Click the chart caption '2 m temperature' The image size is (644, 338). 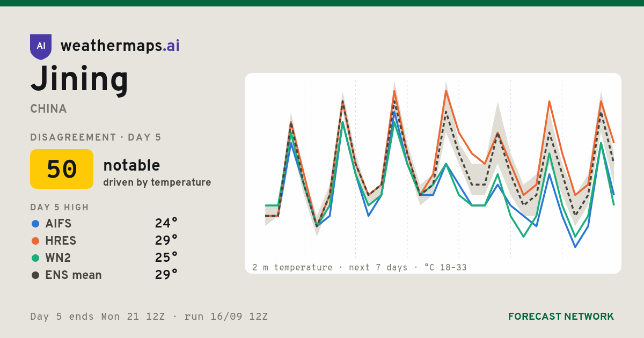tap(292, 267)
